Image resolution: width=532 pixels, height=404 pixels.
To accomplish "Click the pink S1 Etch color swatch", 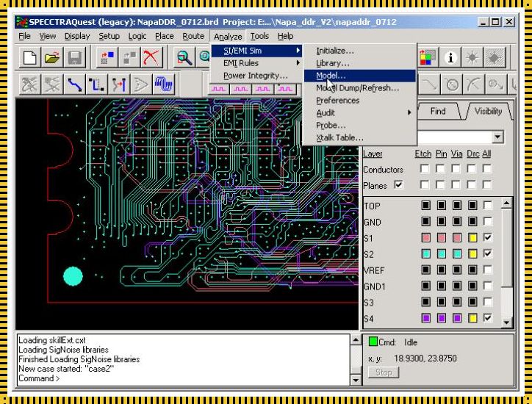I will pos(425,237).
